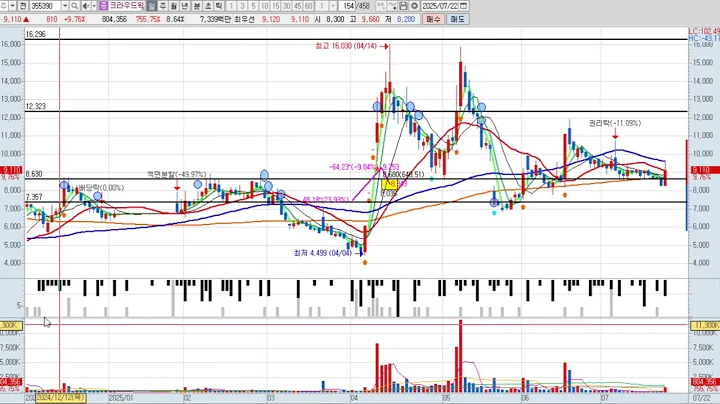
Task: Choose the 30 interval button
Action: coord(287,6)
